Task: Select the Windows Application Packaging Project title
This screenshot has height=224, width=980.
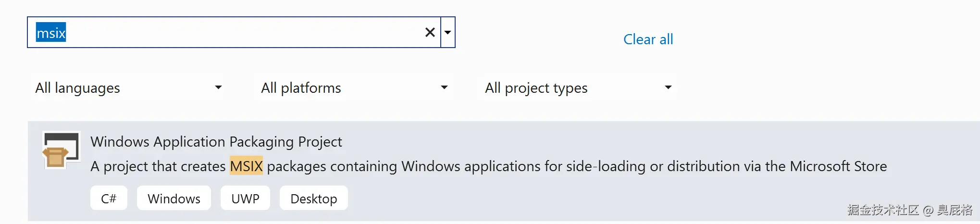Action: (216, 142)
